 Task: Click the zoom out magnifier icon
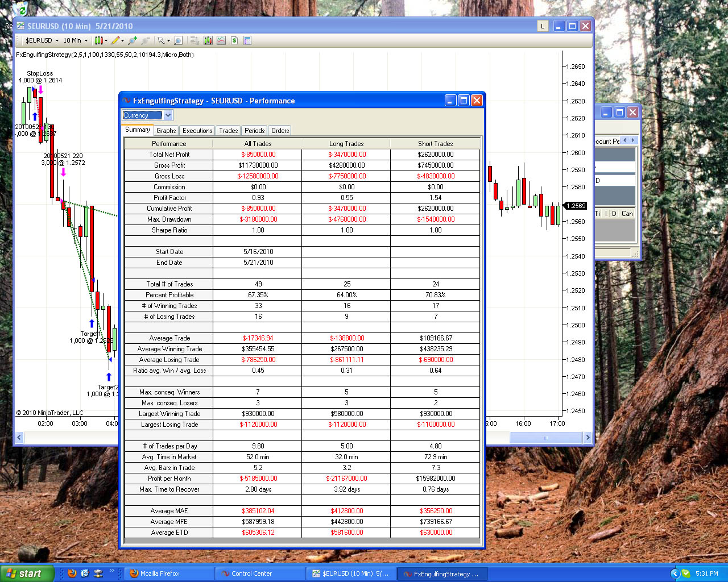[145, 40]
